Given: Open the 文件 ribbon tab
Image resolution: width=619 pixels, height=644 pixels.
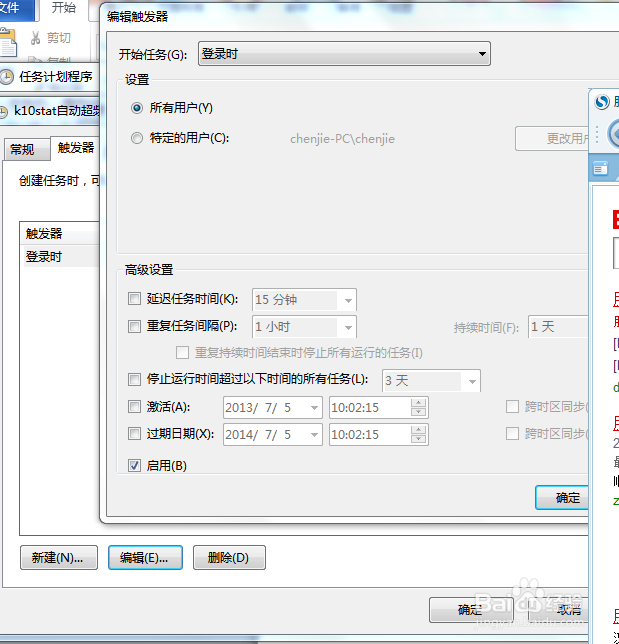Looking at the screenshot, I should [16, 9].
